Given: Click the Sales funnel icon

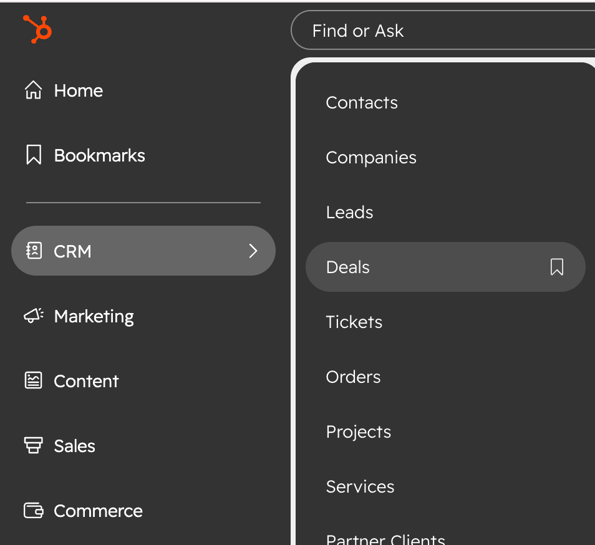Looking at the screenshot, I should pyautogui.click(x=33, y=445).
